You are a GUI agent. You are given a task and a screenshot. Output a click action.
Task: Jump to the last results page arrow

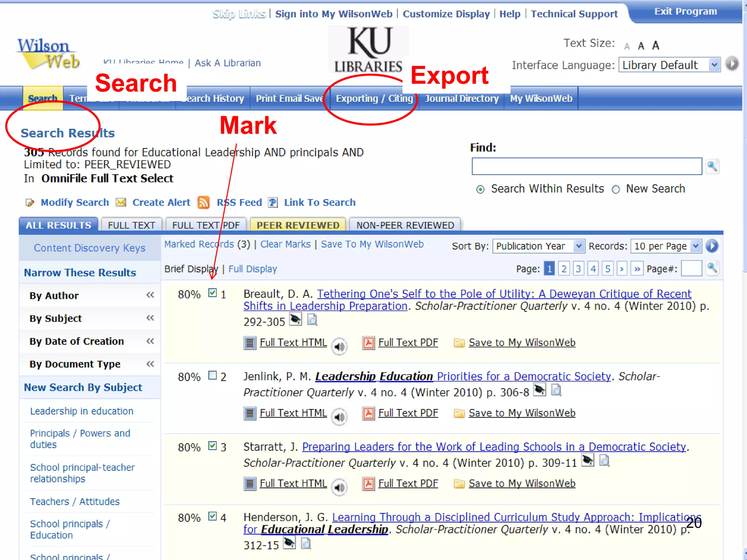637,269
